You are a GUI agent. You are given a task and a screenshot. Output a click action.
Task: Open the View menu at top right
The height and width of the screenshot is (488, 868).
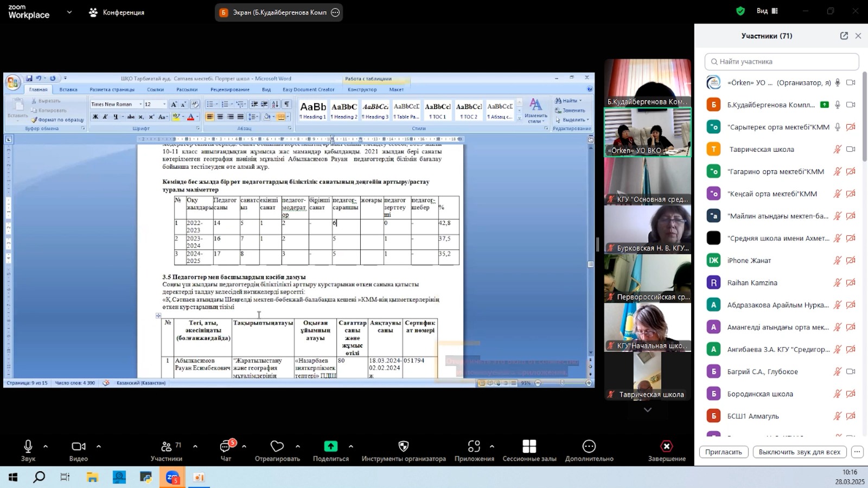[767, 11]
